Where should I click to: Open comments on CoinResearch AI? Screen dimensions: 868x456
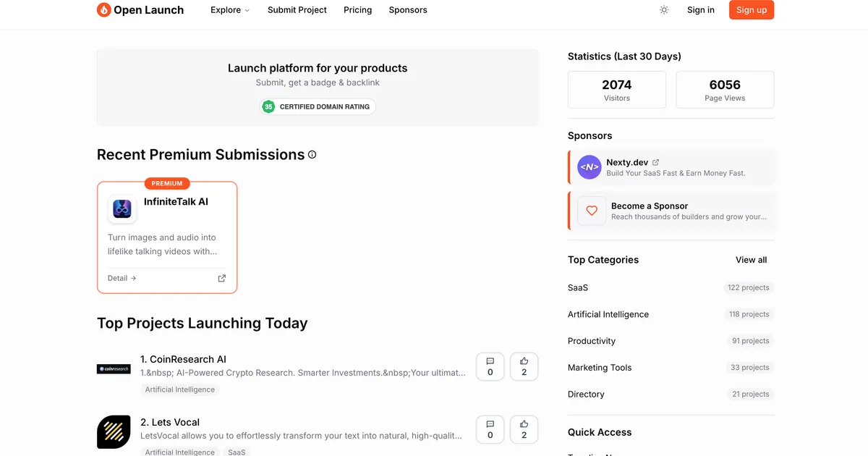[x=490, y=367]
